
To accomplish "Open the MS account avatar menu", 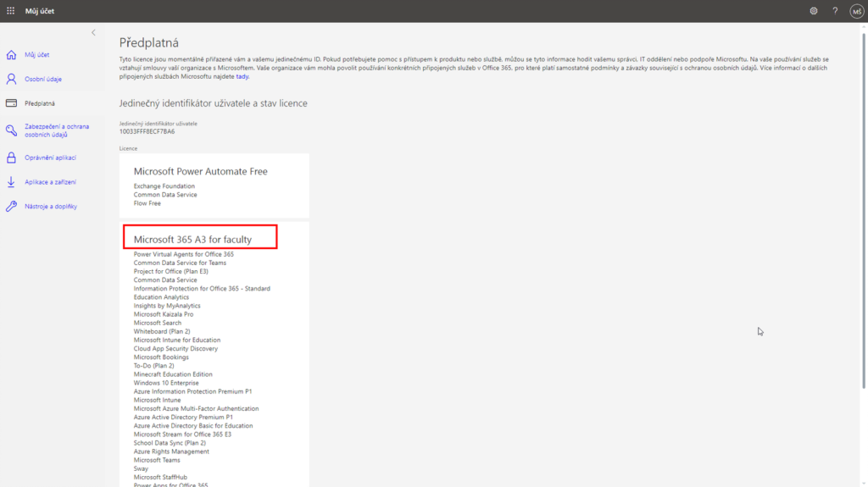I will click(856, 11).
